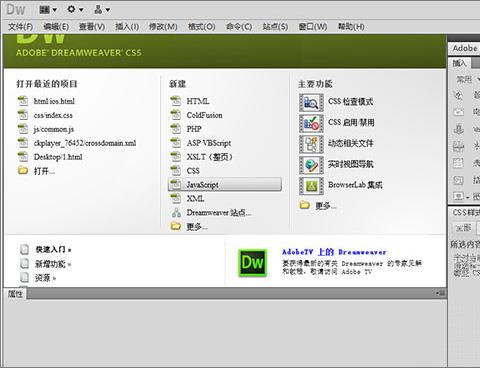This screenshot has width=480, height=368.
Task: Click the html/ios.html file icon
Action: (23, 101)
